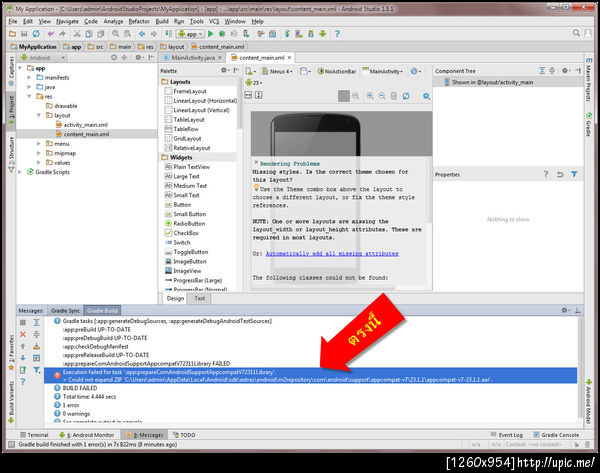
Task: Toggle the Favorites side tool window
Action: 11,352
